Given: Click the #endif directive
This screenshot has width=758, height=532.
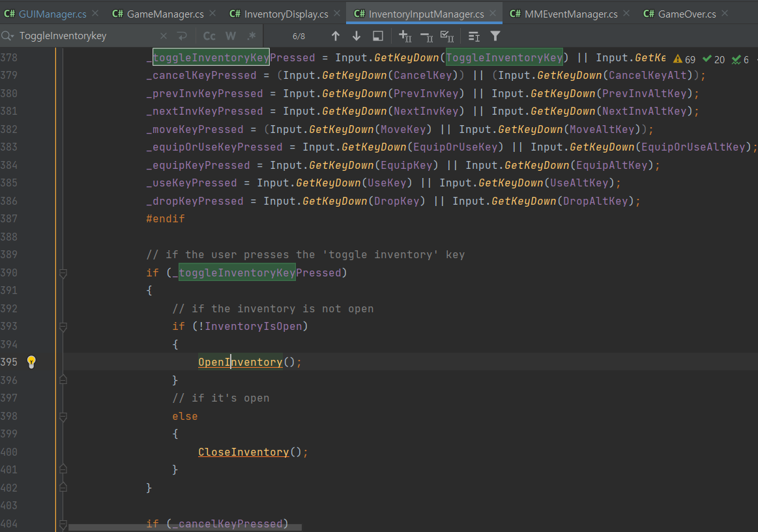Looking at the screenshot, I should [166, 219].
